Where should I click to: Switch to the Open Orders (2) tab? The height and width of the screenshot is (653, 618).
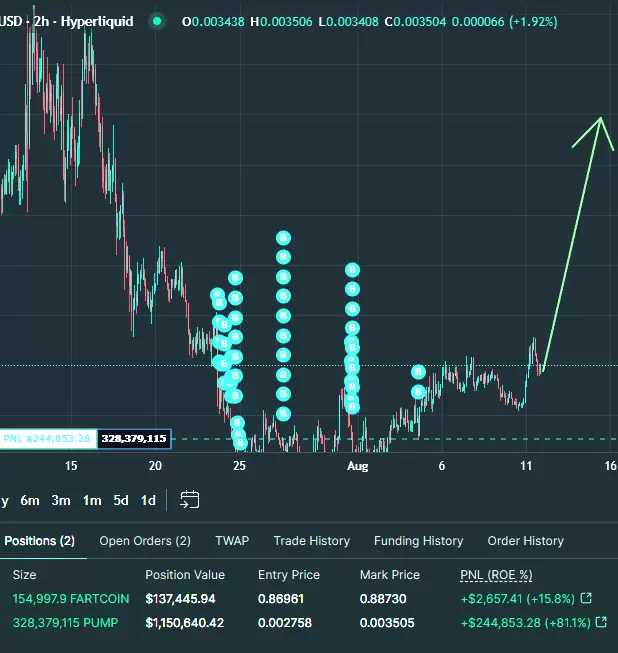145,541
